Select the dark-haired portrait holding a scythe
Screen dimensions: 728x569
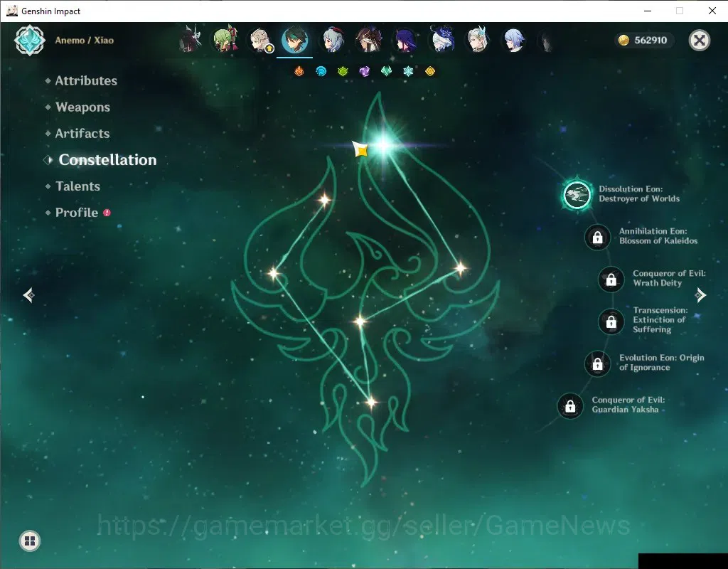click(191, 39)
